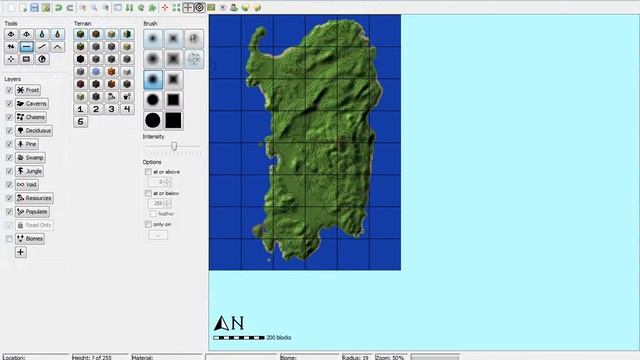640x360 pixels.
Task: Uncheck the Caverns layer checkbox
Action: (x=9, y=104)
